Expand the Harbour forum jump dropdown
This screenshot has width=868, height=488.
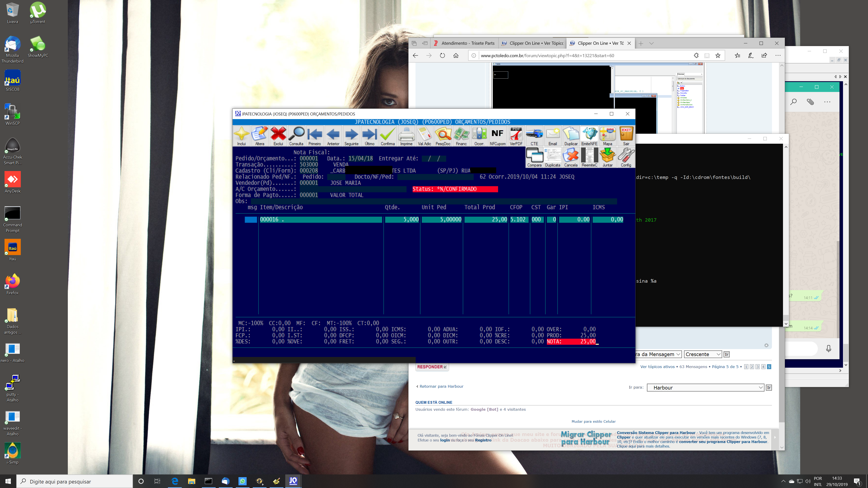705,388
